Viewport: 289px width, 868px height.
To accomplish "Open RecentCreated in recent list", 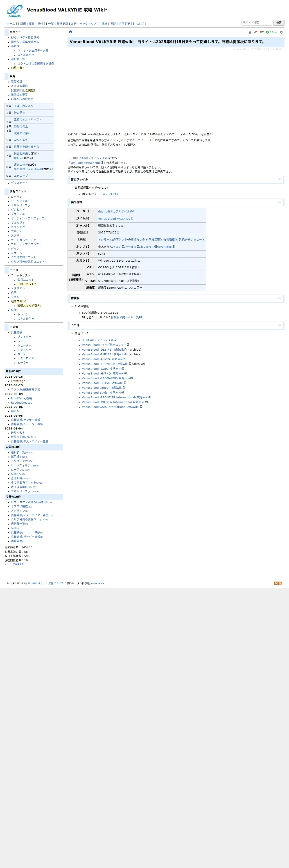I will point(22,403).
